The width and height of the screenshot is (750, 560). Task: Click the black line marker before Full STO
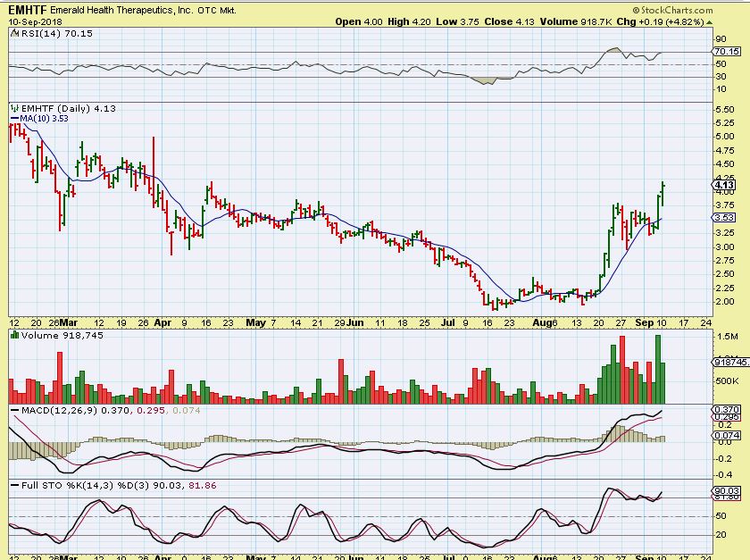pos(15,485)
